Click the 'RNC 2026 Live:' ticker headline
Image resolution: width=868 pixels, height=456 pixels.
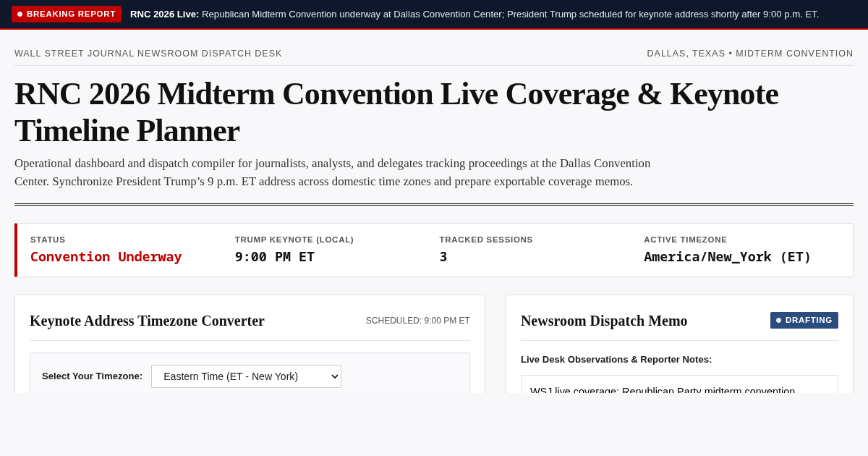click(165, 14)
